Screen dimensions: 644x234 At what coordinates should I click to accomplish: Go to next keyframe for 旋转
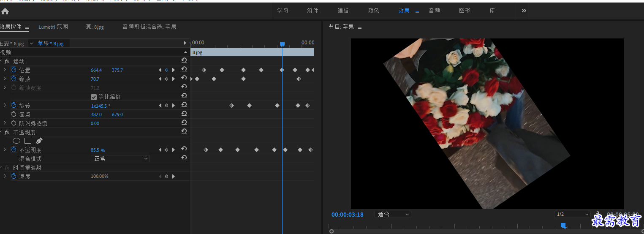coord(173,105)
